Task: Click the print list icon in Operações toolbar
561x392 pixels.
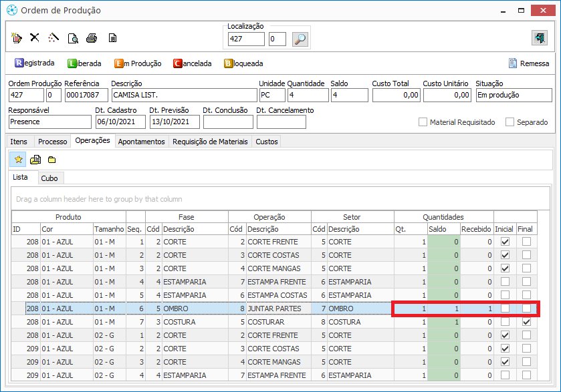Action: [35, 160]
